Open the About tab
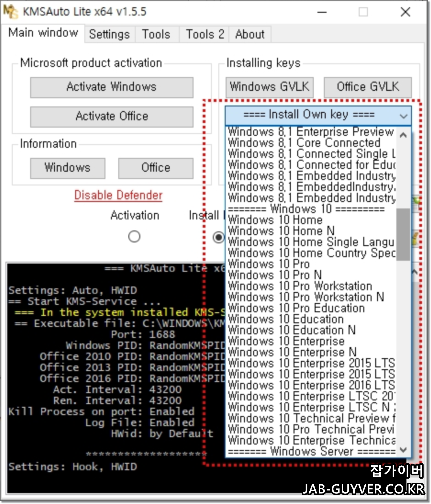This screenshot has width=431, height=504. coord(250,34)
